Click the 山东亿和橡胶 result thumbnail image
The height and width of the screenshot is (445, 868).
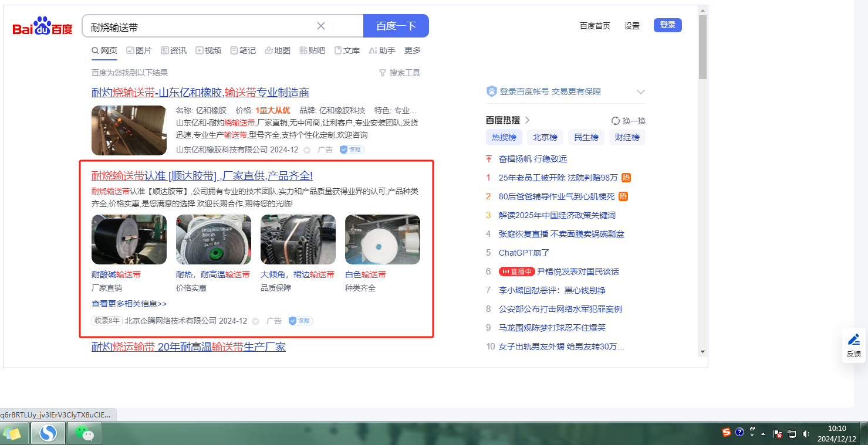coord(129,130)
